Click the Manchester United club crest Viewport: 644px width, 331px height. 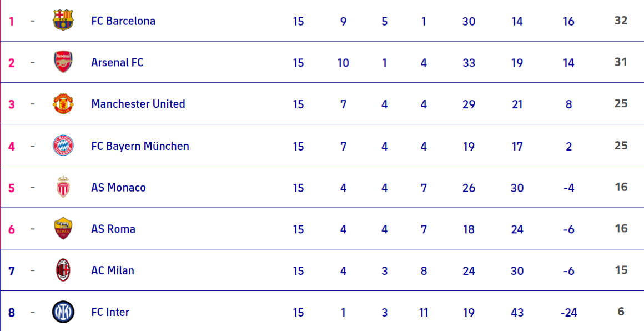pyautogui.click(x=63, y=104)
